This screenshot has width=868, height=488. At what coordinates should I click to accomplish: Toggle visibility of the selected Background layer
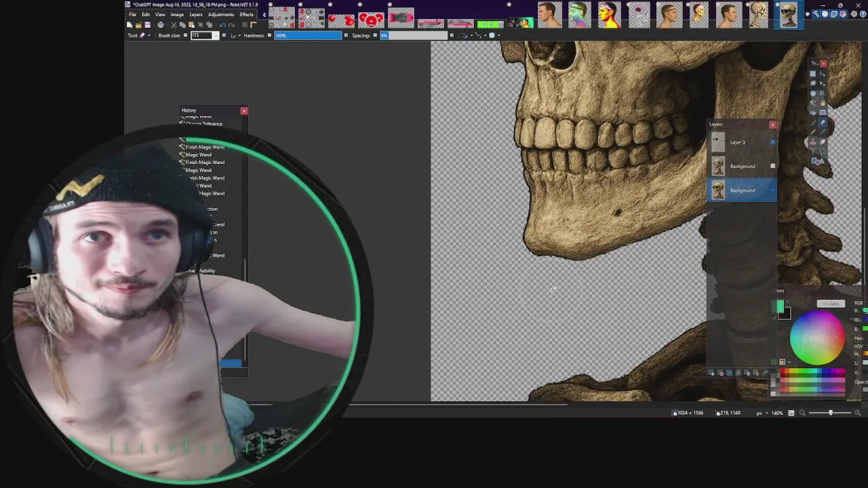pos(773,190)
